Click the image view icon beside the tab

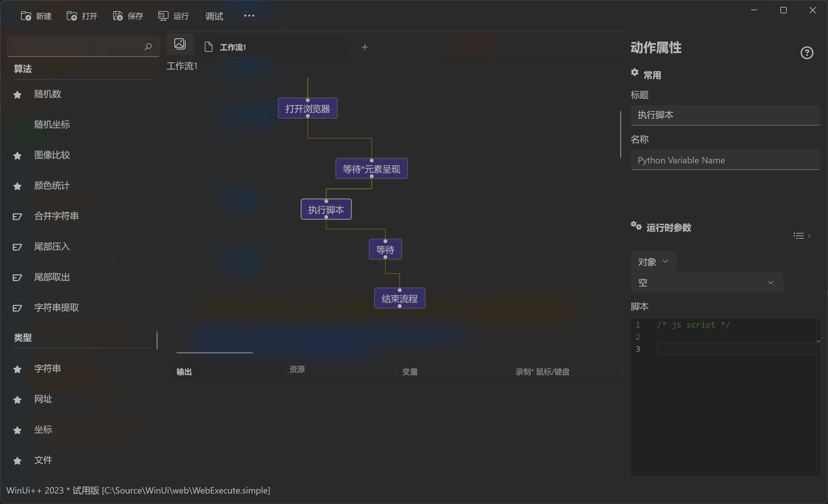(x=180, y=44)
